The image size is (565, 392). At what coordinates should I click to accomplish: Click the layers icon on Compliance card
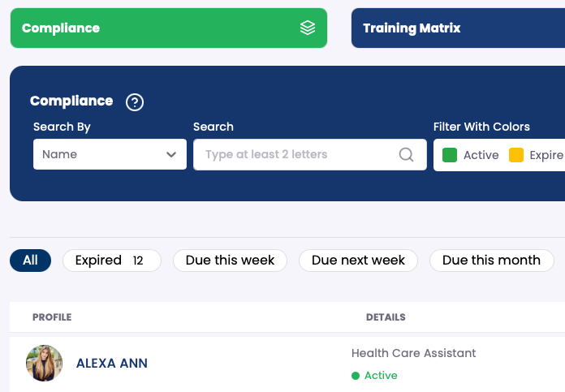pyautogui.click(x=308, y=28)
